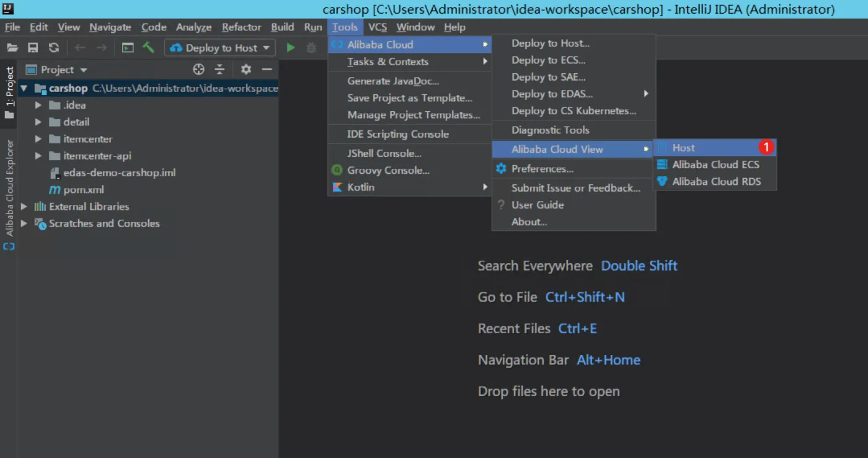This screenshot has height=458, width=868.
Task: Click the locate target icon in Project panel
Action: [198, 70]
